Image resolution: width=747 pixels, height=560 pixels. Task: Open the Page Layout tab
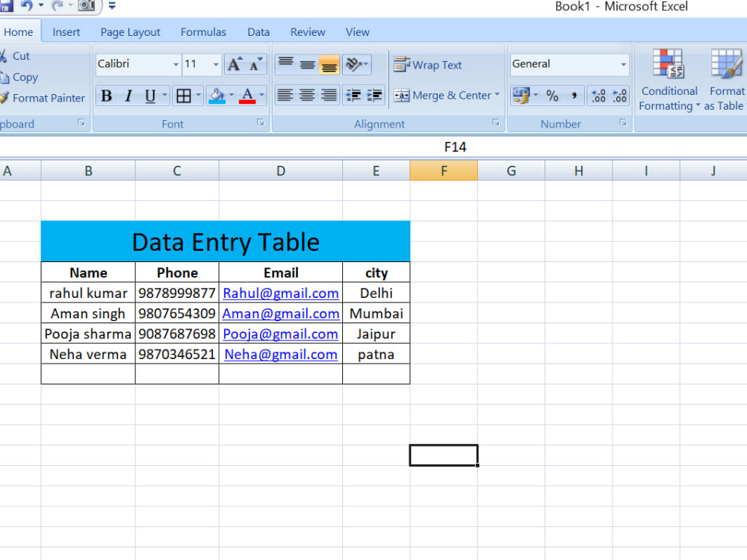[x=130, y=32]
